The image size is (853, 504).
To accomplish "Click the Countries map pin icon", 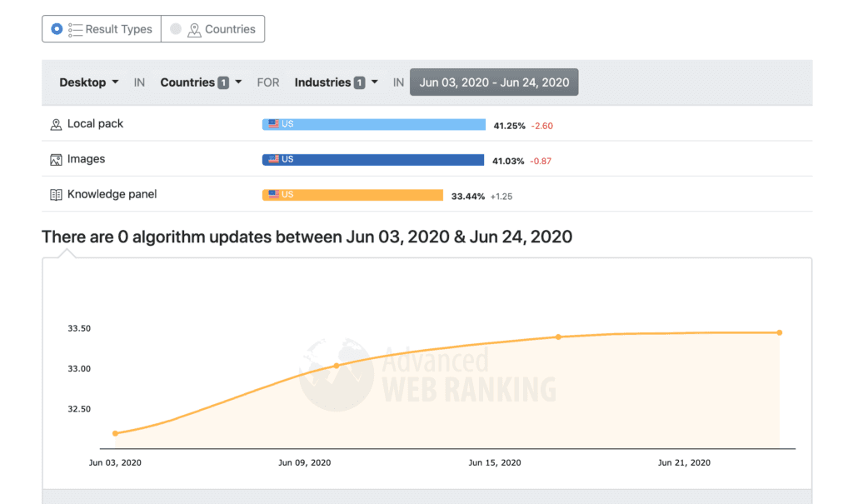I will coord(194,30).
